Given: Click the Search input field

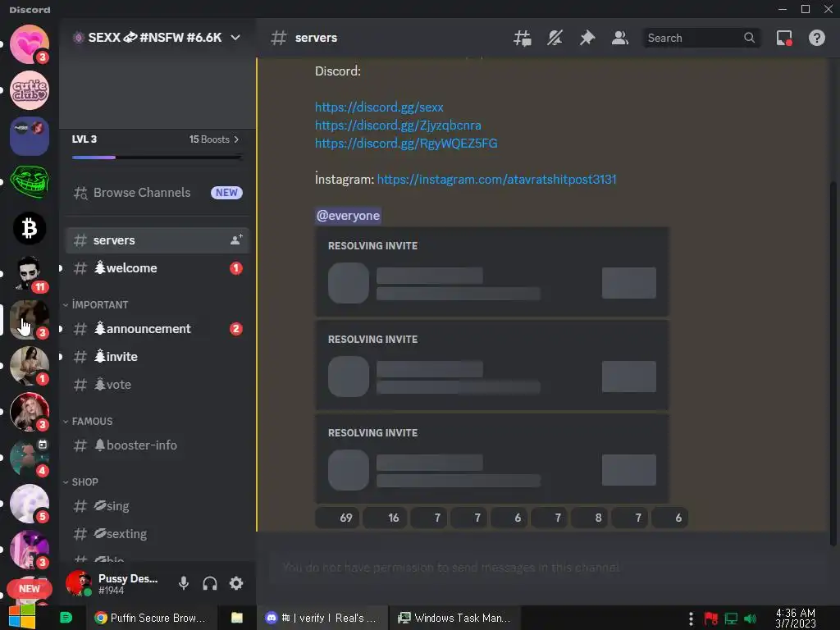Looking at the screenshot, I should pyautogui.click(x=701, y=38).
